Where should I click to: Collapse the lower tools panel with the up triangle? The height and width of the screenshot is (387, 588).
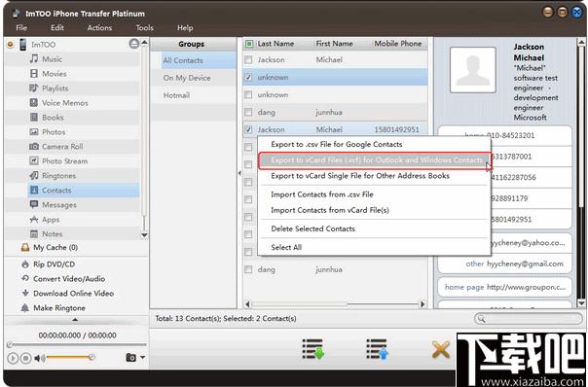(75, 320)
